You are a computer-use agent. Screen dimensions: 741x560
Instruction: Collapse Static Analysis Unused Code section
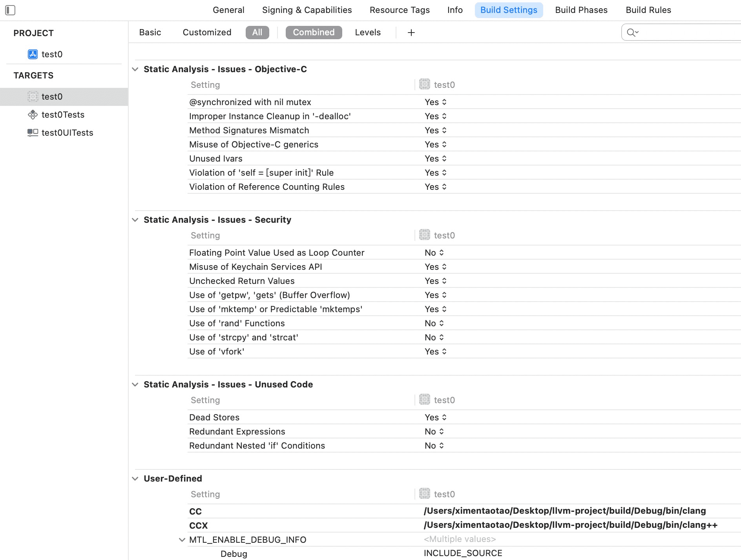(135, 385)
